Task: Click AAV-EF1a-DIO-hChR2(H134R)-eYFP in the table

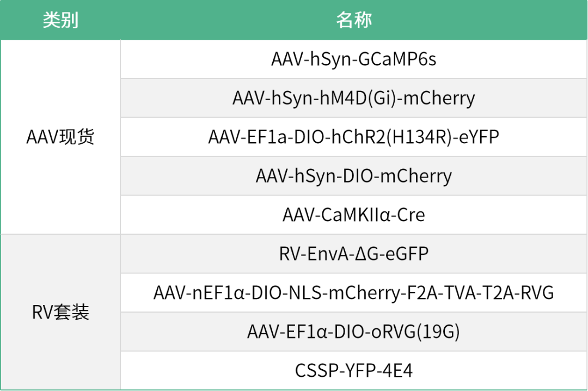Action: tap(353, 137)
